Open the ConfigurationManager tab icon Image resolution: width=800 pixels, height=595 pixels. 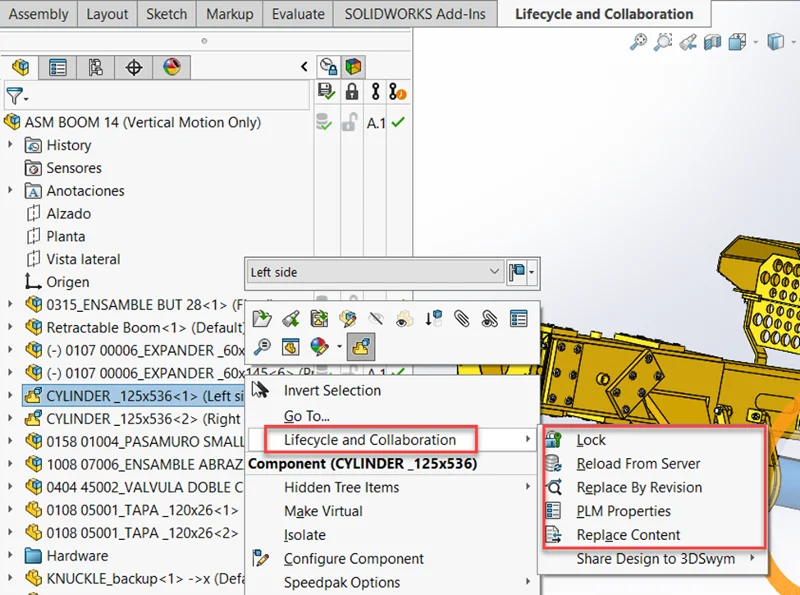pos(96,68)
